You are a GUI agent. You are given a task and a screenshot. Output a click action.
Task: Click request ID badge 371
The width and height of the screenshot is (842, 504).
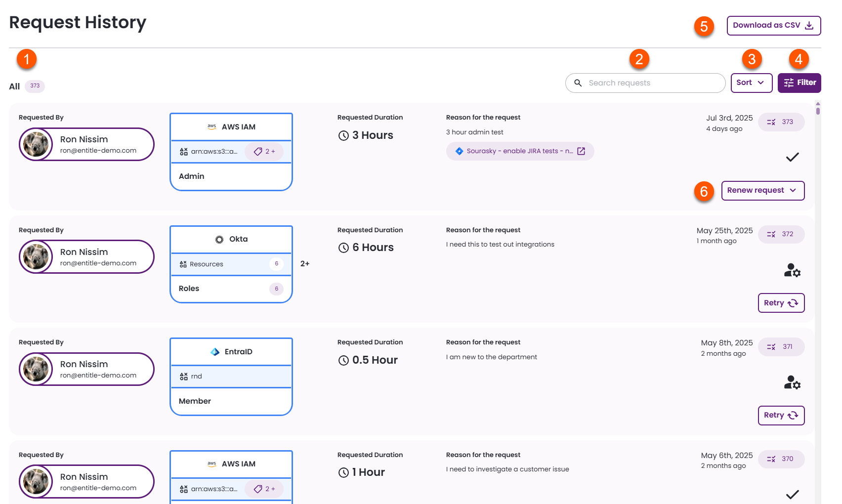click(781, 347)
